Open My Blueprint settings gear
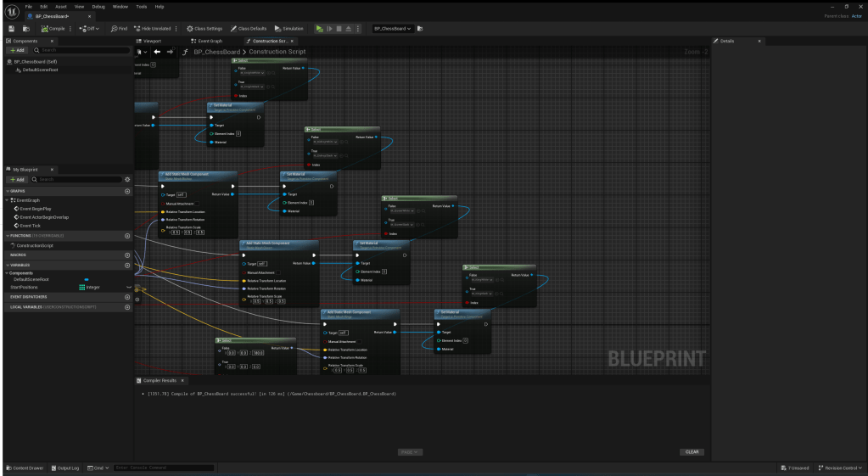The height and width of the screenshot is (476, 868). (x=126, y=179)
